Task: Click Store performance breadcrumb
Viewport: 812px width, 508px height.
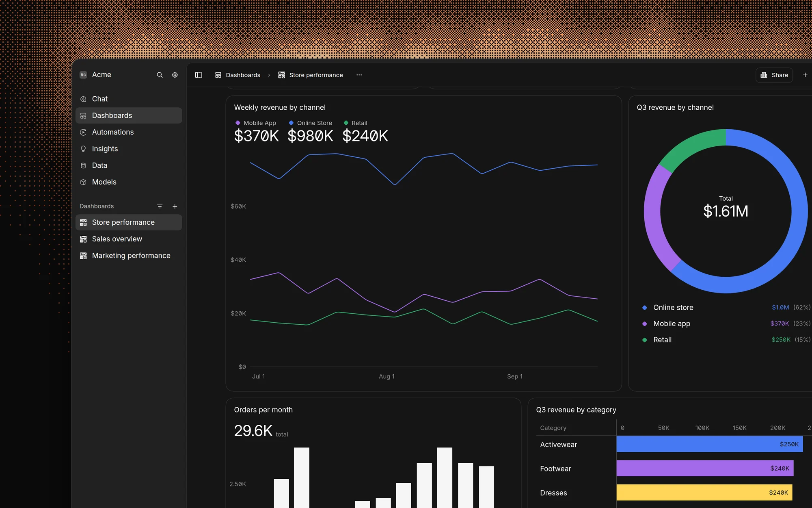Action: (x=311, y=75)
